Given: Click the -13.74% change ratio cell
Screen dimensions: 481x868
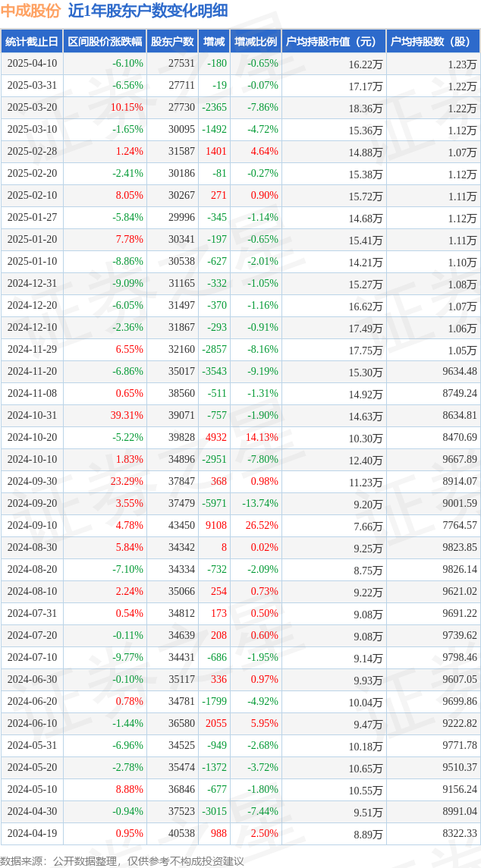Looking at the screenshot, I should (x=256, y=504).
